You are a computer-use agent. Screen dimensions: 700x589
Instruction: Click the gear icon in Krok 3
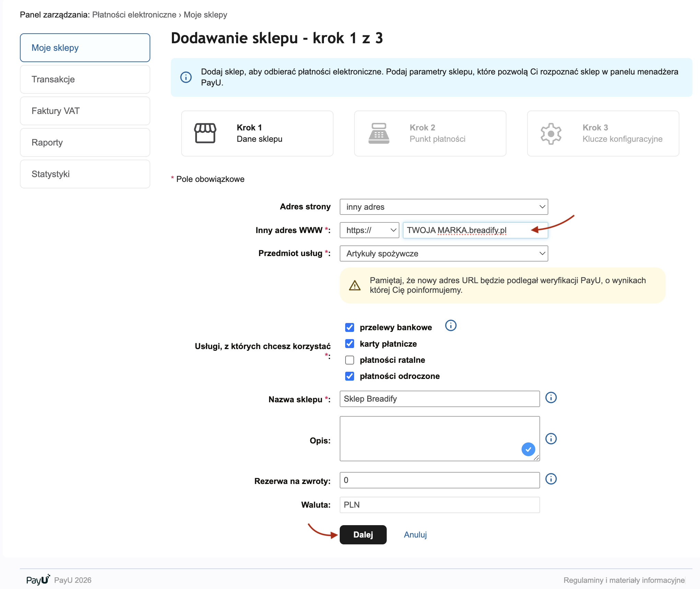(x=551, y=134)
